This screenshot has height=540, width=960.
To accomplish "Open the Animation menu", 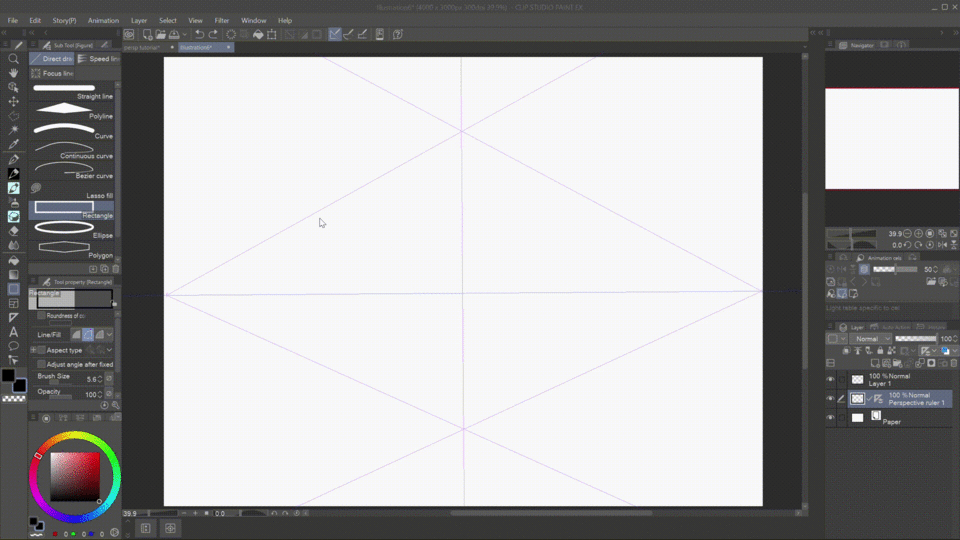I will [103, 20].
